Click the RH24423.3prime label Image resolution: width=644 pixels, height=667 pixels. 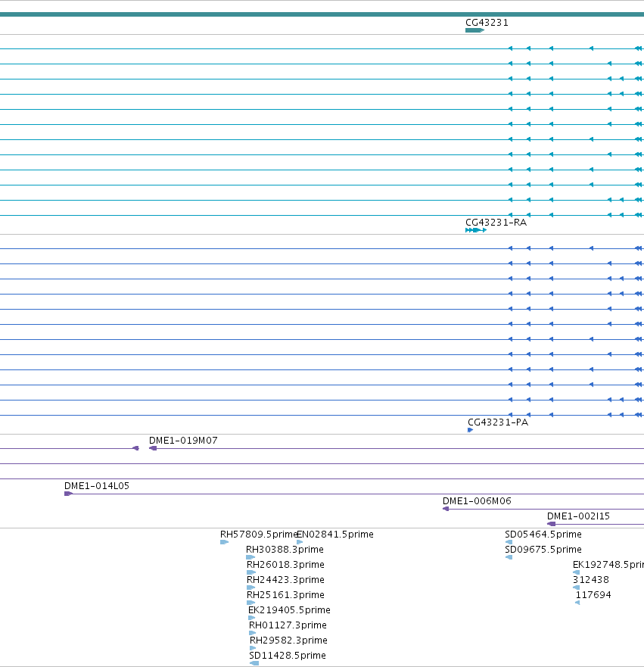tap(285, 580)
